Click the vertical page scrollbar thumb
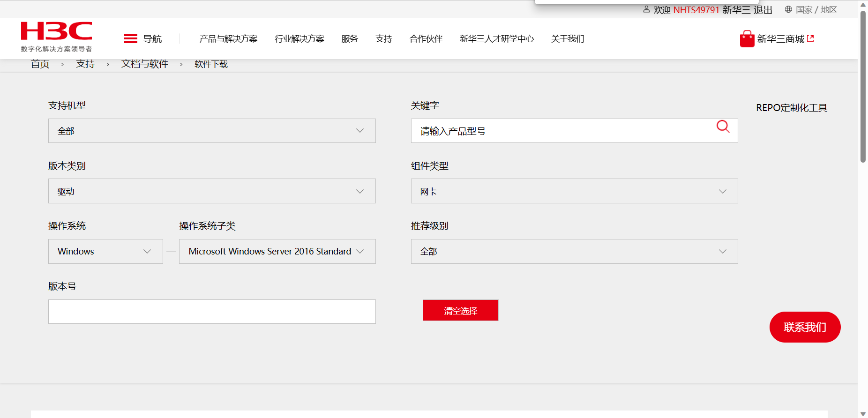Screen dimensions: 868x418 [863, 87]
